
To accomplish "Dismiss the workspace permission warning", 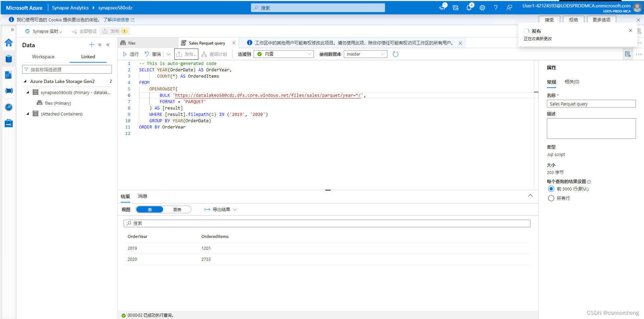I will click(460, 43).
